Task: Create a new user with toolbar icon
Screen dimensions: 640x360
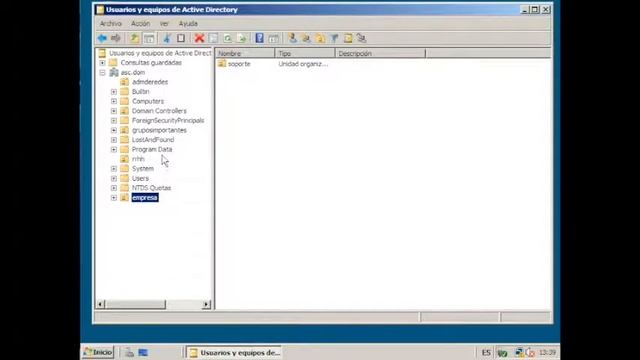Action: pyautogui.click(x=292, y=38)
